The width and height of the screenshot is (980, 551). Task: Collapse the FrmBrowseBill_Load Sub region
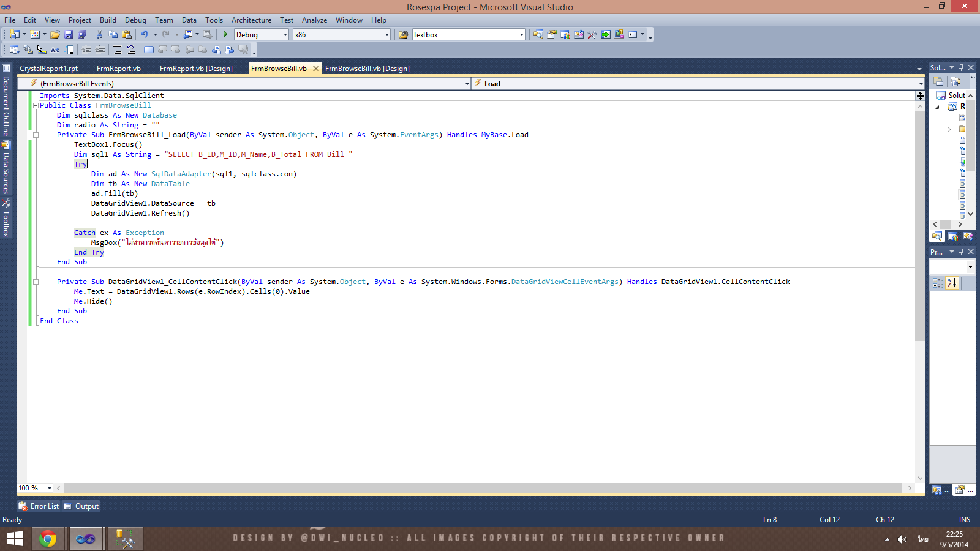coord(36,135)
